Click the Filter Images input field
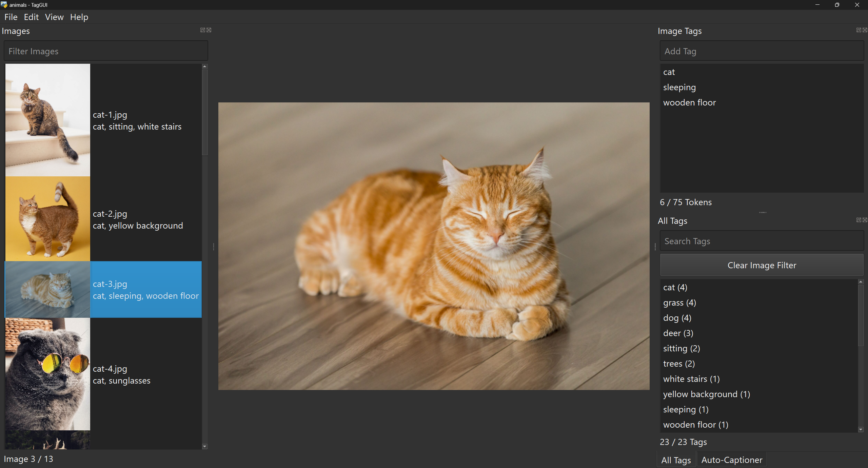868x468 pixels. [106, 51]
